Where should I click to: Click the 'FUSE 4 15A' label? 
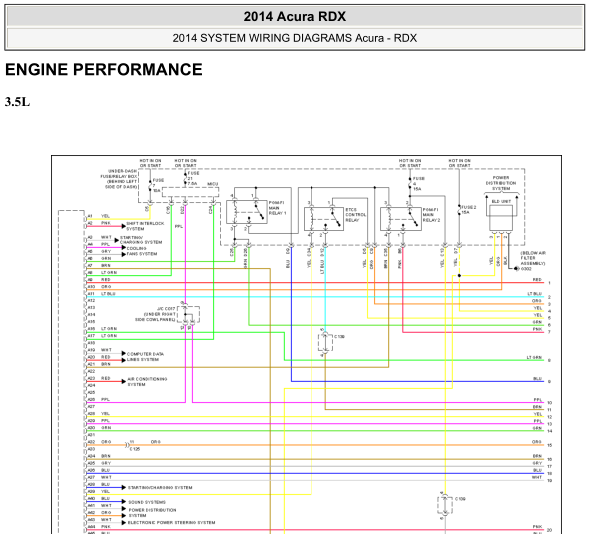click(419, 184)
